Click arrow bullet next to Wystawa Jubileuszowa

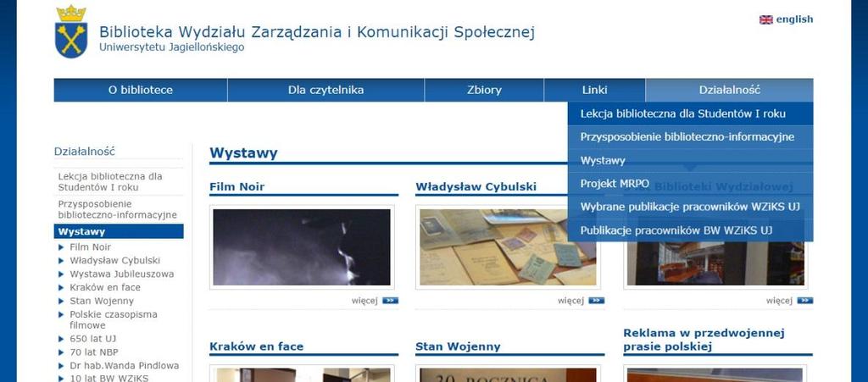(x=61, y=274)
